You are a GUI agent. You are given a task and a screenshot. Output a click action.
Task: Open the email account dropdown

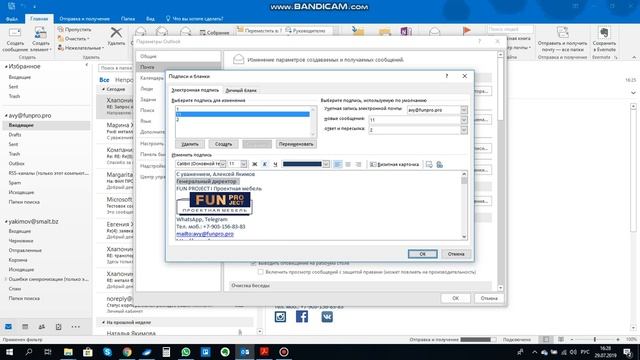(x=464, y=110)
